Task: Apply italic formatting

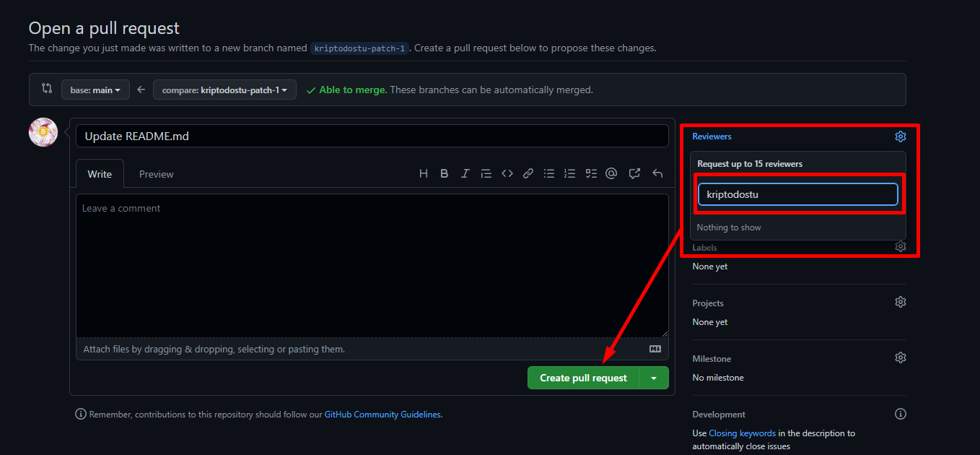Action: point(465,173)
